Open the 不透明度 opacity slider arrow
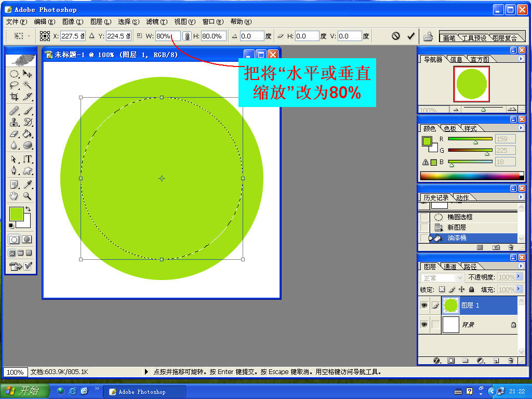This screenshot has width=532, height=399. click(519, 277)
